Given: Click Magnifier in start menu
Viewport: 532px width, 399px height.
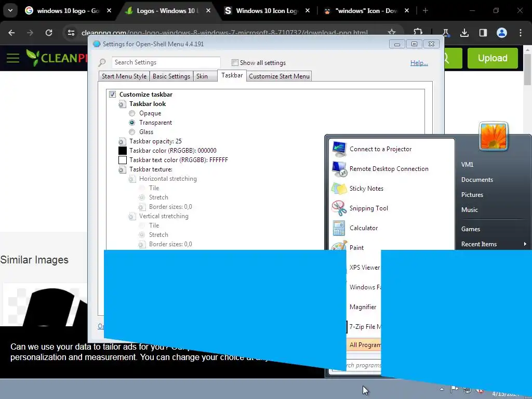Looking at the screenshot, I should pyautogui.click(x=363, y=307).
